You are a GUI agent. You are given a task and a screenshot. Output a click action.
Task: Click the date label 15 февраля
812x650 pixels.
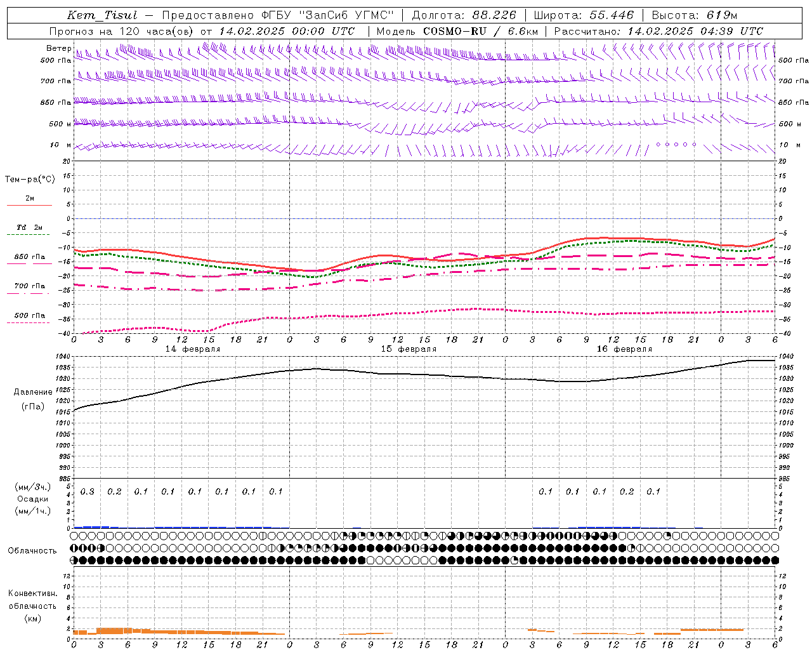409,349
